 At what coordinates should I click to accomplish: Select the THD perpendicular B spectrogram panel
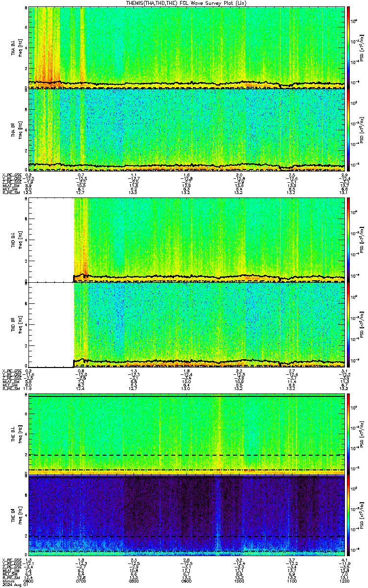(186, 240)
